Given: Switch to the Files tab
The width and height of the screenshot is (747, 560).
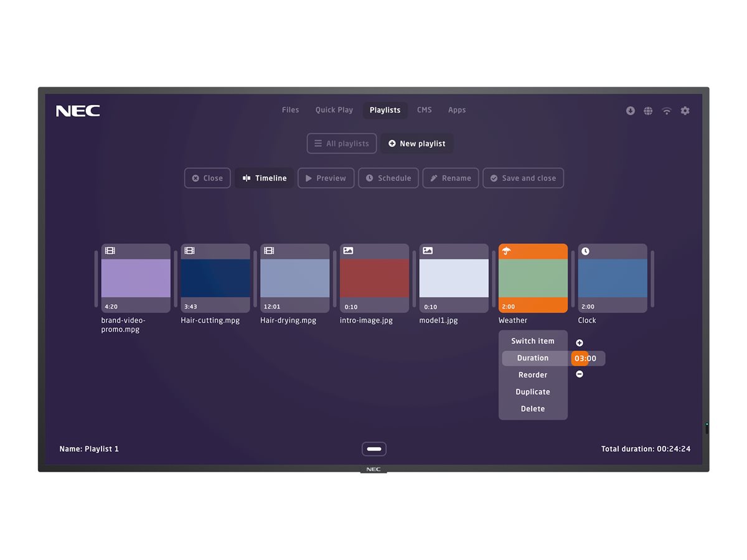Looking at the screenshot, I should click(x=290, y=110).
